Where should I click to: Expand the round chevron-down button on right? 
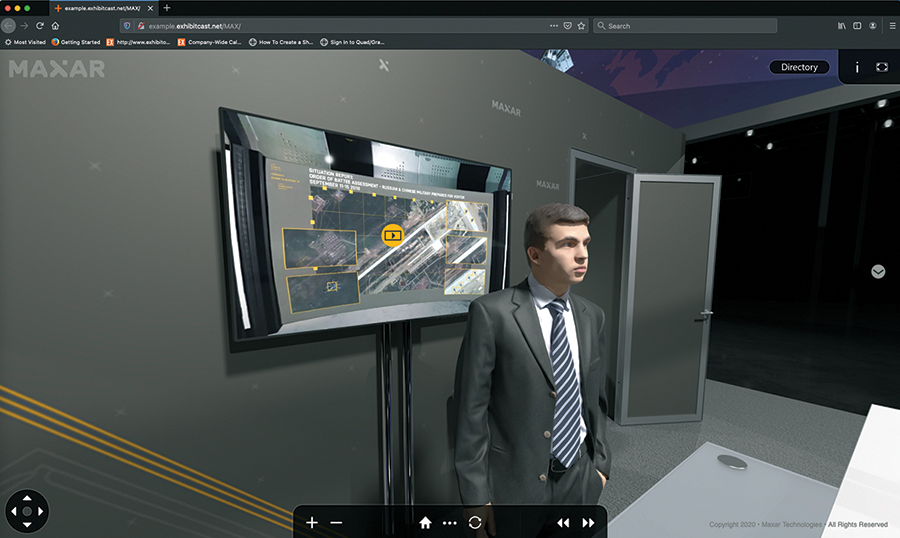878,272
